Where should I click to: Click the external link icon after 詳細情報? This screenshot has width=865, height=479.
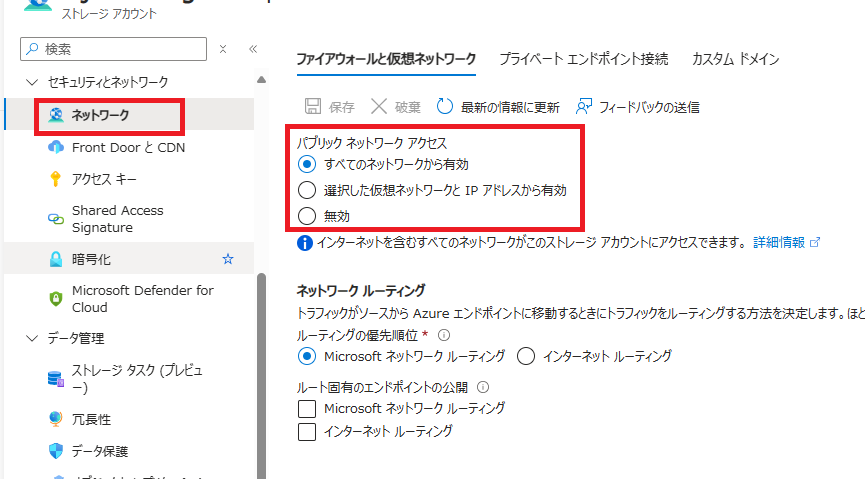coord(815,242)
